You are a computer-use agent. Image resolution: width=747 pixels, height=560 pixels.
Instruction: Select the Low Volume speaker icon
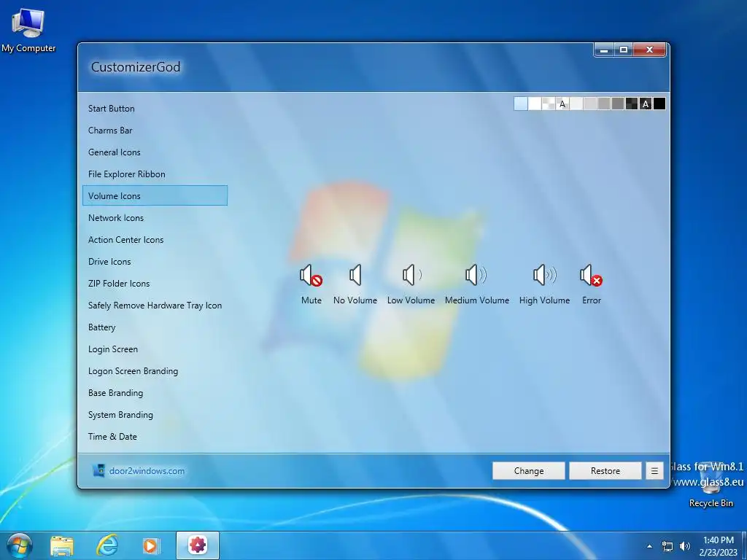411,275
